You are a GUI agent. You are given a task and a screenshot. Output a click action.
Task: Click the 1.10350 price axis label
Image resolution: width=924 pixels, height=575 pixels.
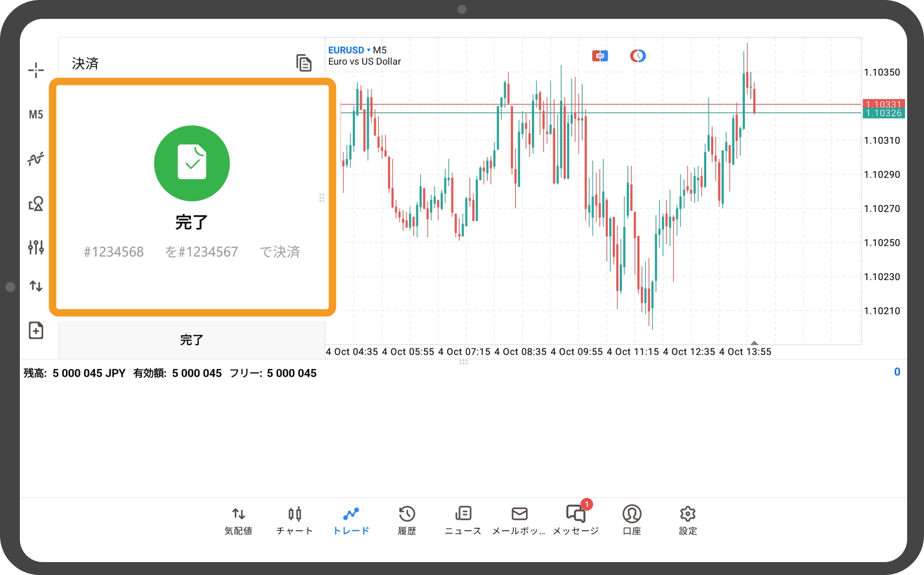(x=882, y=72)
